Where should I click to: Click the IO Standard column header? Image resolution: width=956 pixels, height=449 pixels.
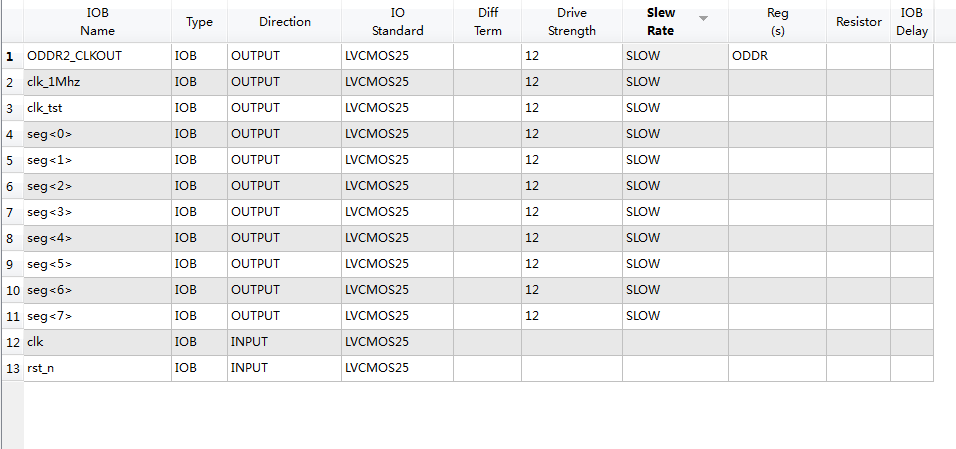click(397, 22)
